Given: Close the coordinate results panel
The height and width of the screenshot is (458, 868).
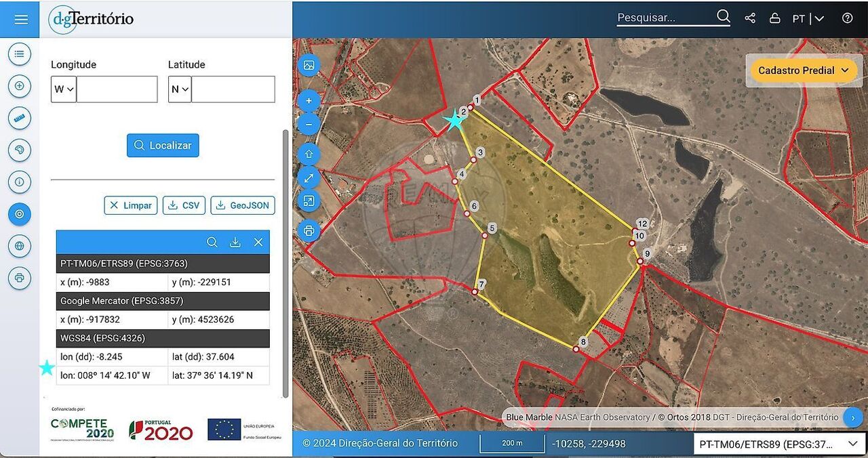Looking at the screenshot, I should click(258, 242).
